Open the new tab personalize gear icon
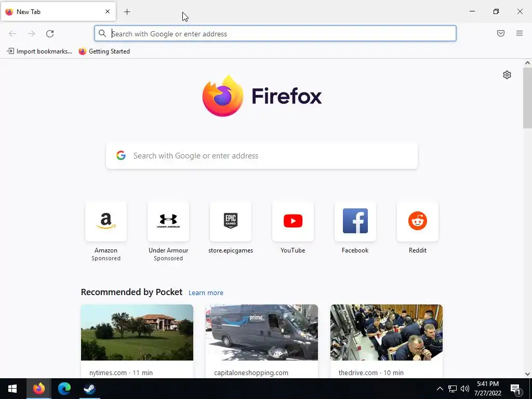The height and width of the screenshot is (399, 532). 507,75
